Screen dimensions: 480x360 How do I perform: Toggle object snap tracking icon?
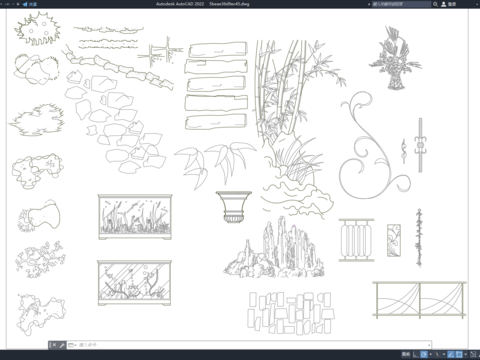451,354
